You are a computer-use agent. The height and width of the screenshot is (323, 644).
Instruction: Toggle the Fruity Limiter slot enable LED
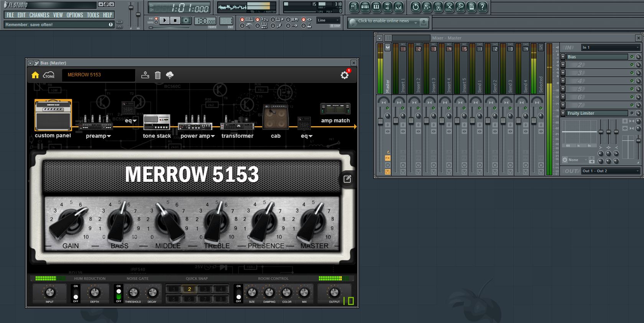pyautogui.click(x=632, y=113)
